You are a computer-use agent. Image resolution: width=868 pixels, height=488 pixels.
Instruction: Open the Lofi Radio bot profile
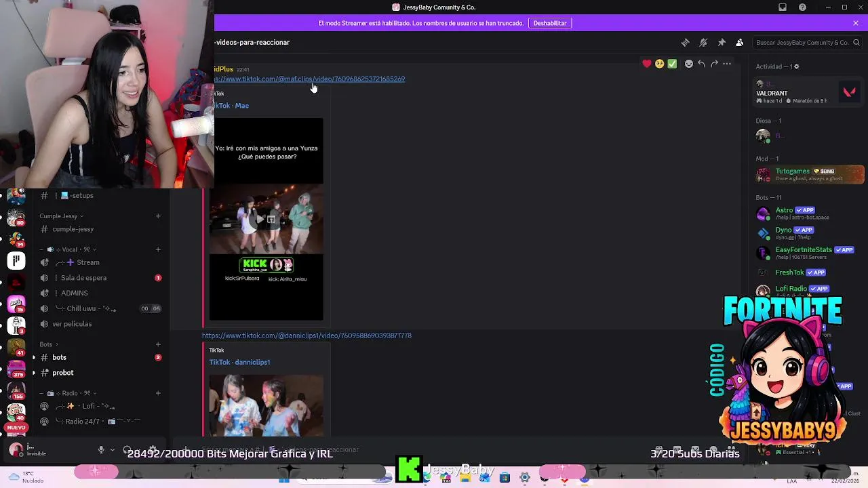tap(810, 290)
